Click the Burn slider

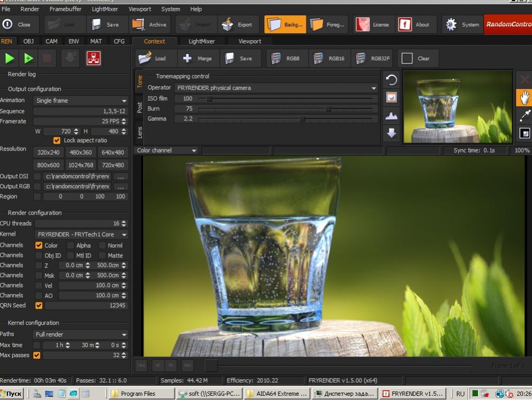286,109
